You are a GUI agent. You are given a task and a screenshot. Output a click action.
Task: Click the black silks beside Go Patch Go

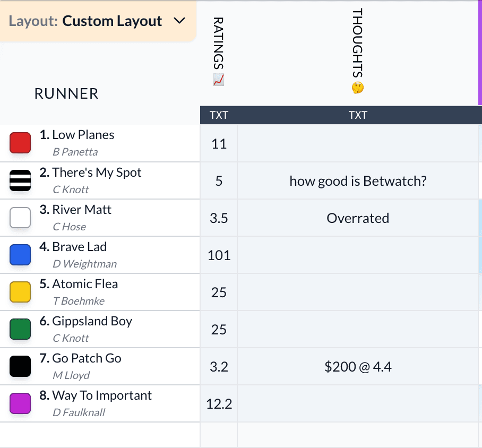point(20,366)
